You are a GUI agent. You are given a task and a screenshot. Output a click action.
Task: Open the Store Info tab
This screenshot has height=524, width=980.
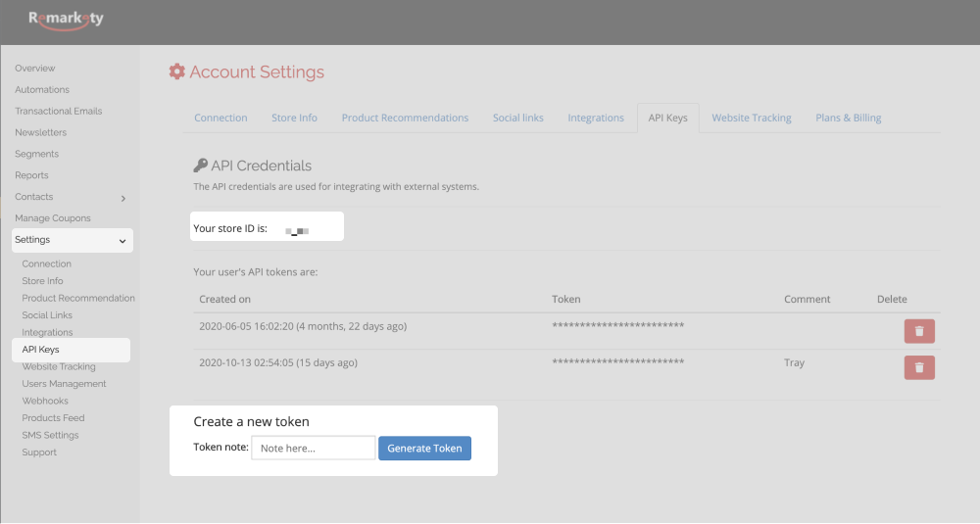[294, 118]
